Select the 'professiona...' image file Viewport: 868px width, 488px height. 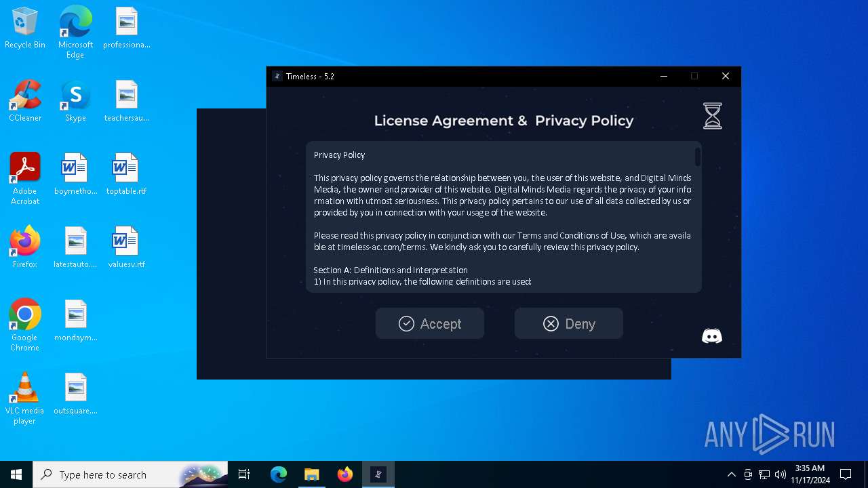click(127, 28)
